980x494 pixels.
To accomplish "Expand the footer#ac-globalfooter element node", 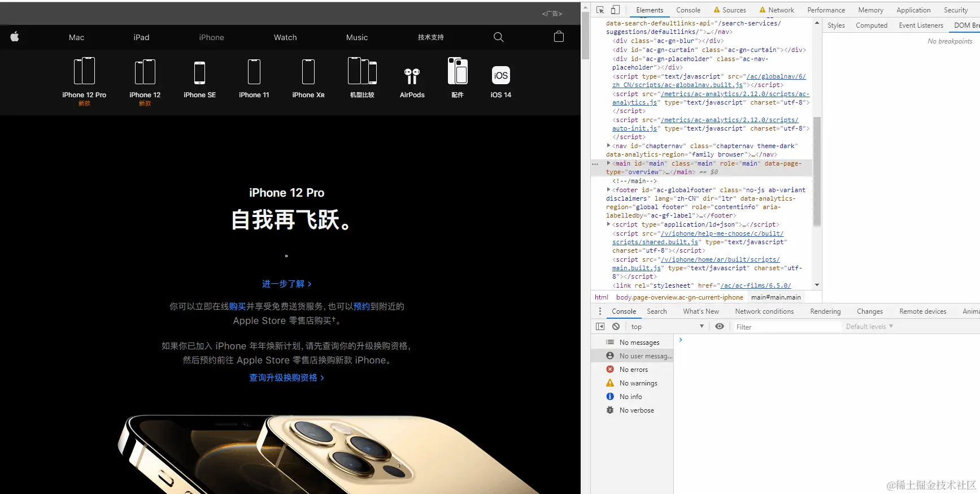I will 608,190.
